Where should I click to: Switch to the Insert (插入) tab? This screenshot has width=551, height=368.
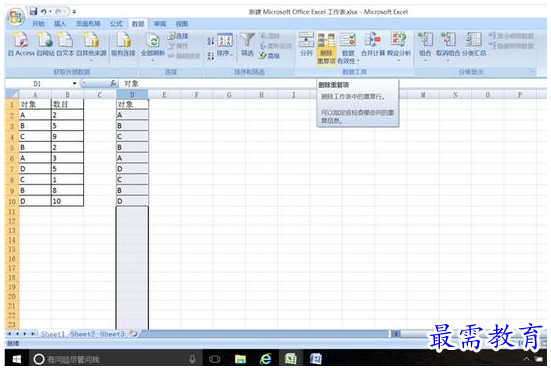point(60,24)
